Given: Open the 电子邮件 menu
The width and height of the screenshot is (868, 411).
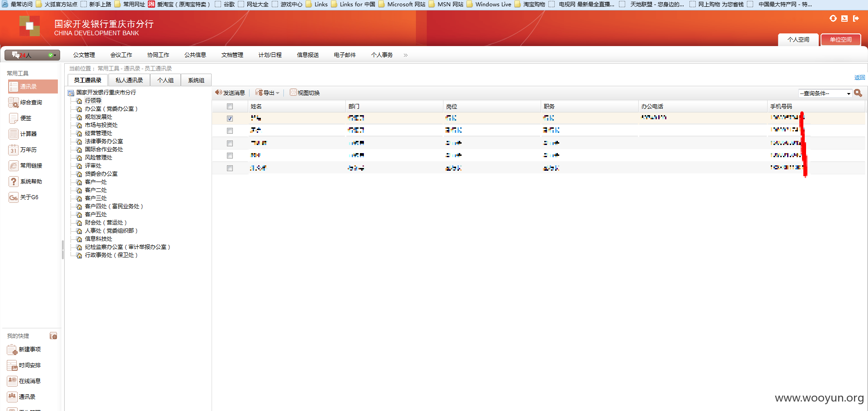Looking at the screenshot, I should pos(345,55).
